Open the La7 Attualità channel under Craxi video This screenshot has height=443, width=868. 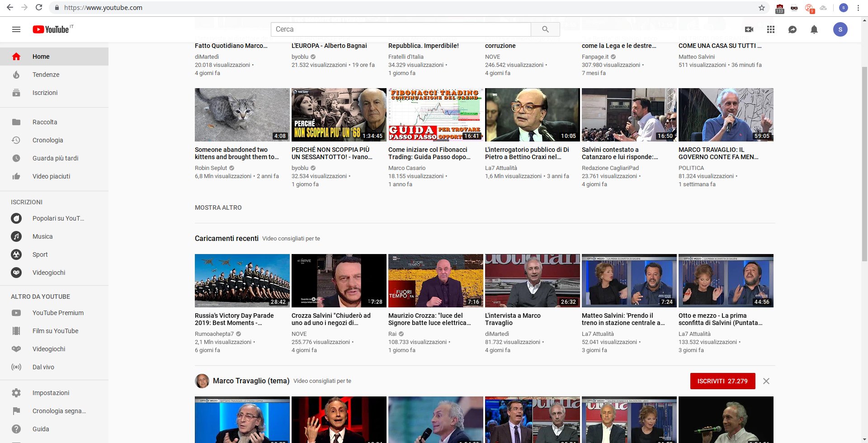[x=501, y=168]
